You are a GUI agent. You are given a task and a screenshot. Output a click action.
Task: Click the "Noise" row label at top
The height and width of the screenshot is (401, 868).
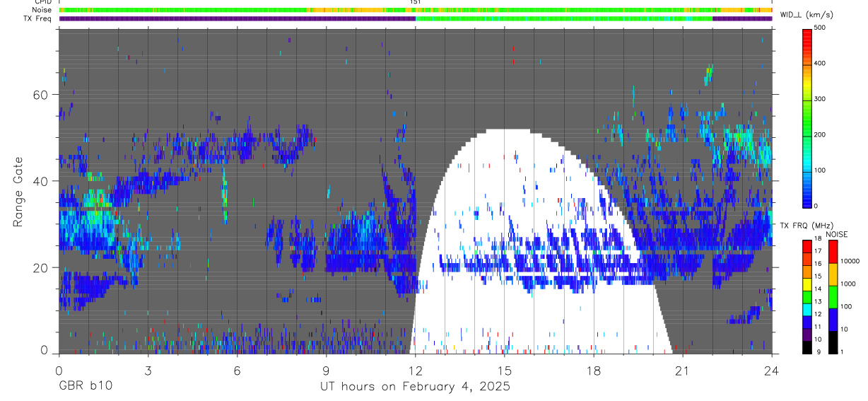[42, 10]
